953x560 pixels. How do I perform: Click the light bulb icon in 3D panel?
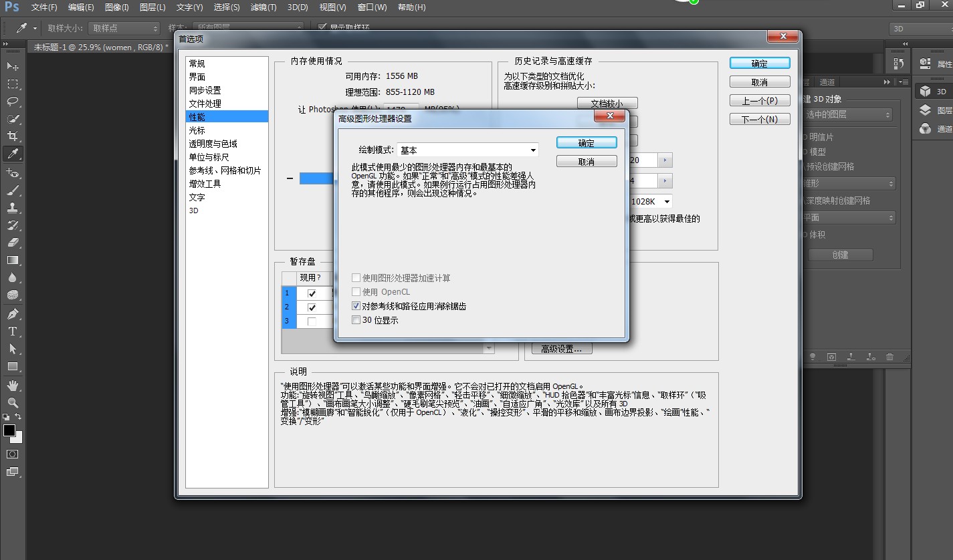[x=813, y=357]
